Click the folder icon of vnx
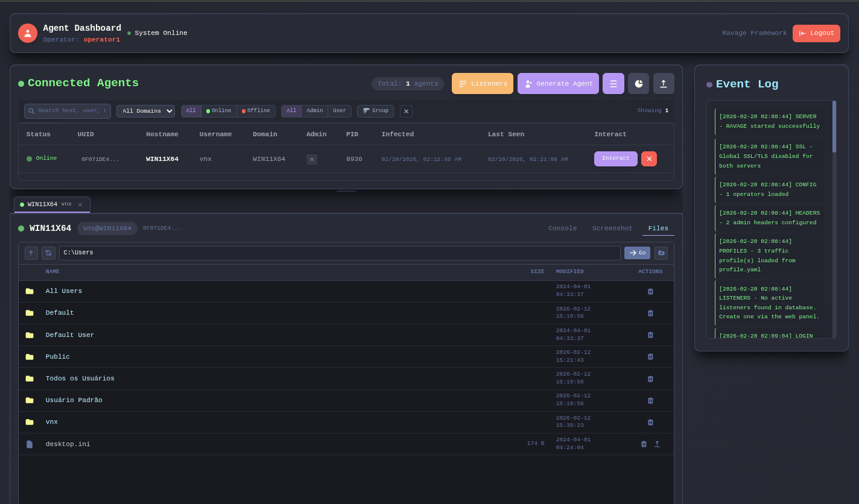The image size is (859, 504). tap(30, 422)
